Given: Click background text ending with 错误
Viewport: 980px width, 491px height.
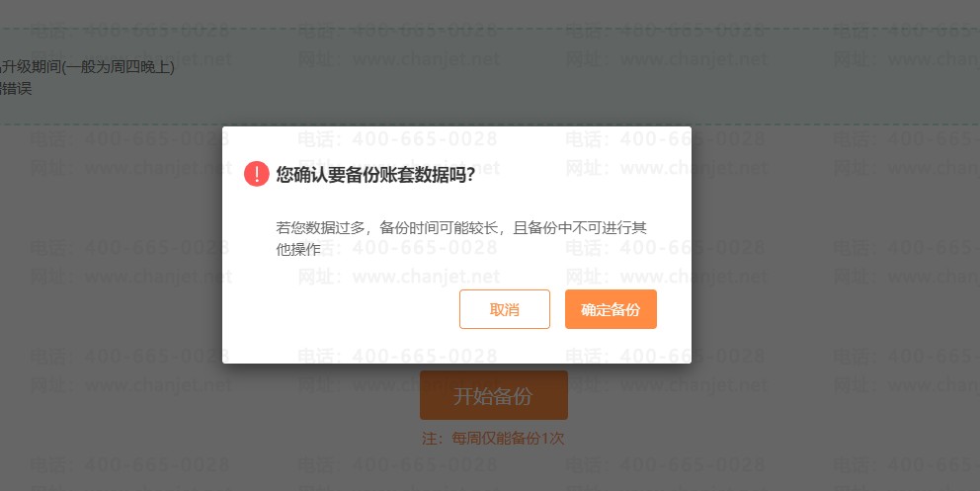Looking at the screenshot, I should click(15, 88).
